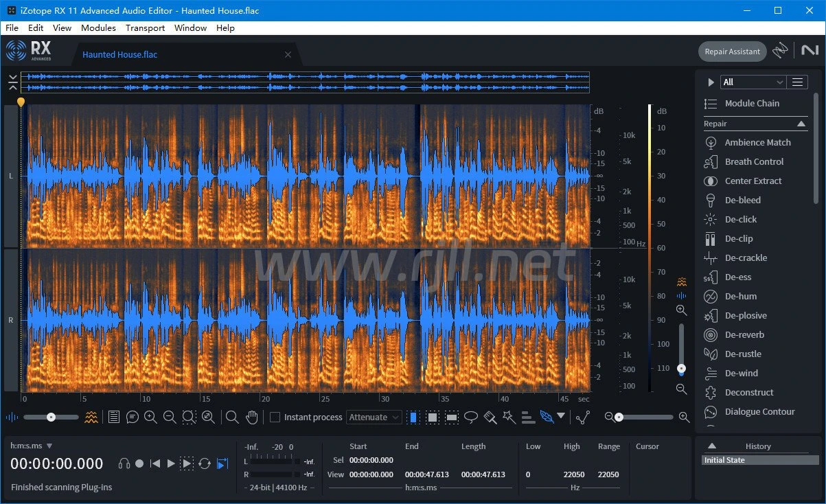Viewport: 826px width, 504px height.
Task: Click the Repair Assistant button
Action: pos(732,51)
